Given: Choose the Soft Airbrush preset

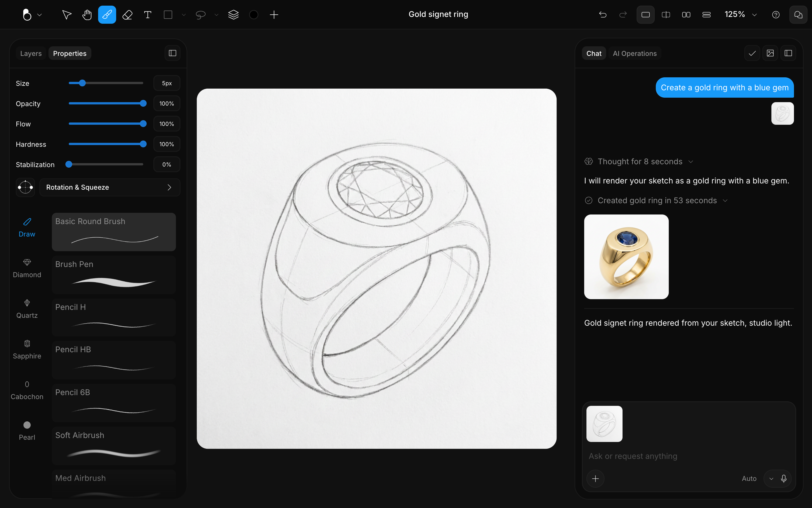Looking at the screenshot, I should (114, 446).
